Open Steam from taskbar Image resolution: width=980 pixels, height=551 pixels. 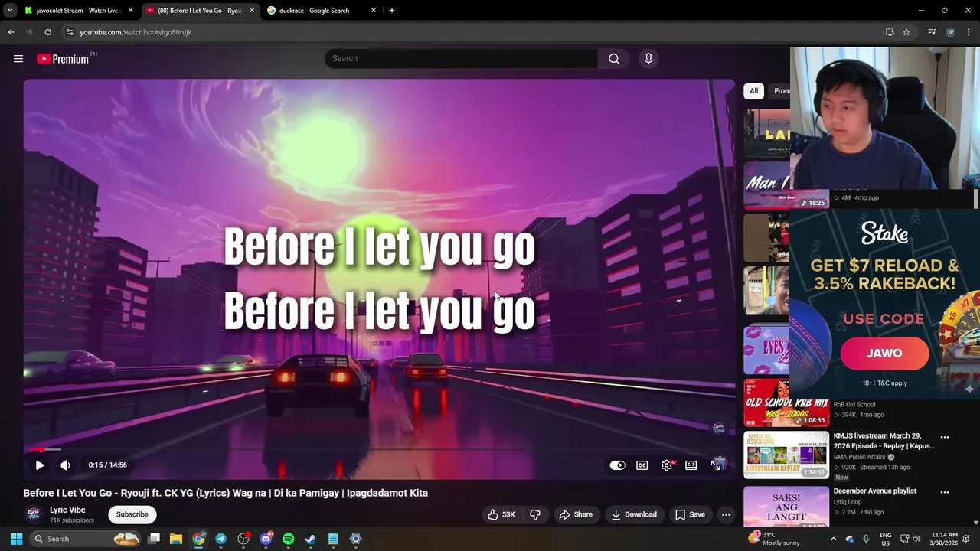(x=310, y=539)
